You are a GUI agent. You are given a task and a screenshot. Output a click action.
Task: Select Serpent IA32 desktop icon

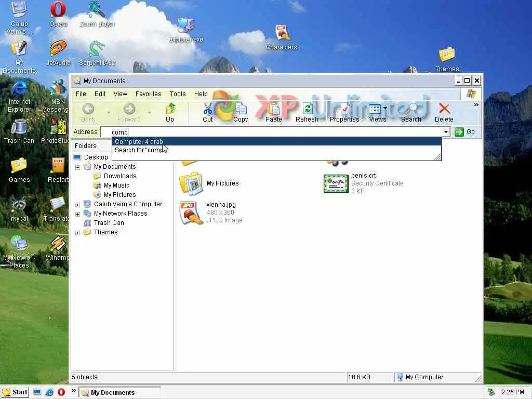(x=97, y=54)
